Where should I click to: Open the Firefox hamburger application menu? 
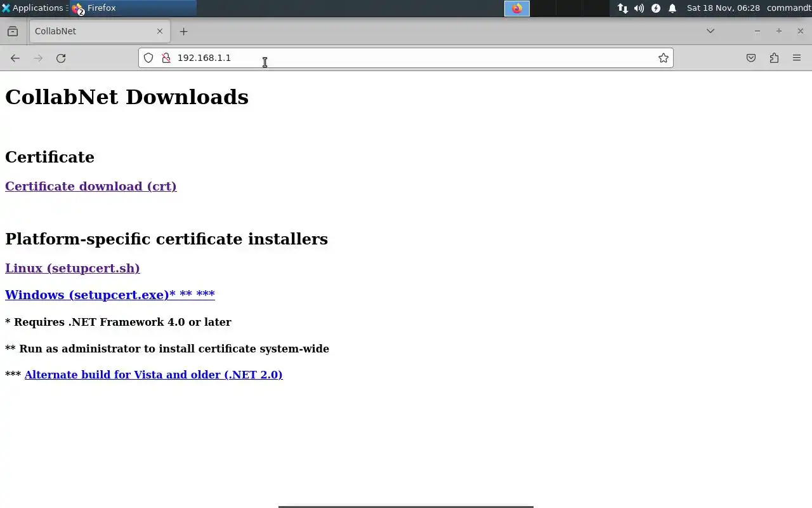(797, 58)
